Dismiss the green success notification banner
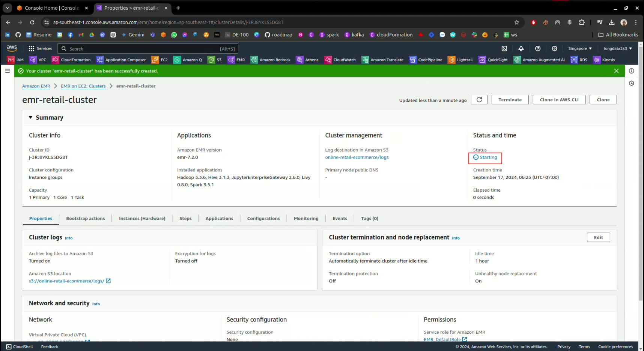The width and height of the screenshot is (644, 351). click(x=616, y=71)
